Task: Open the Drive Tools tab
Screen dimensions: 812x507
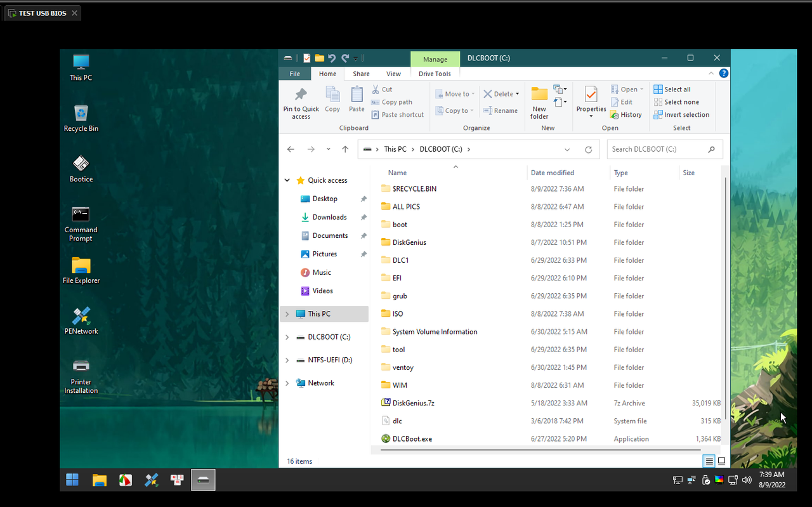Action: pyautogui.click(x=435, y=74)
